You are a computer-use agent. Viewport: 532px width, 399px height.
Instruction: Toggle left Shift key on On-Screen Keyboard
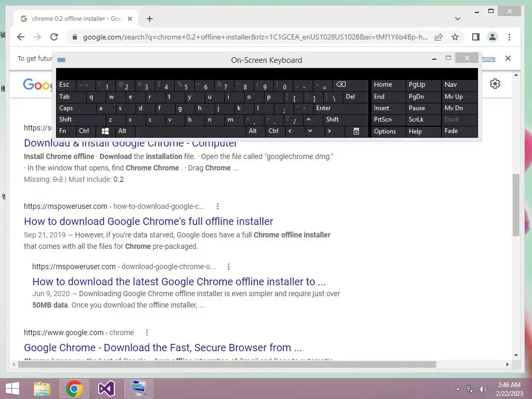(x=81, y=119)
